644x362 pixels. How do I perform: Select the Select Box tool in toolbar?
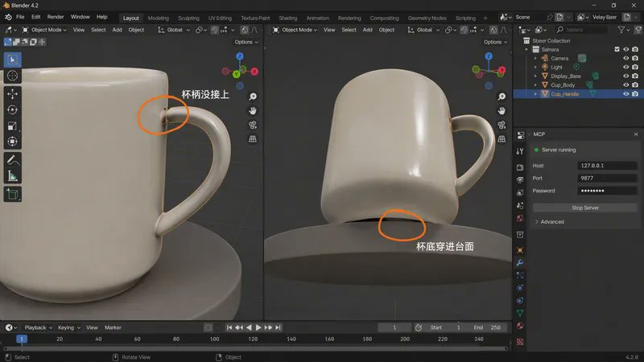pos(12,60)
